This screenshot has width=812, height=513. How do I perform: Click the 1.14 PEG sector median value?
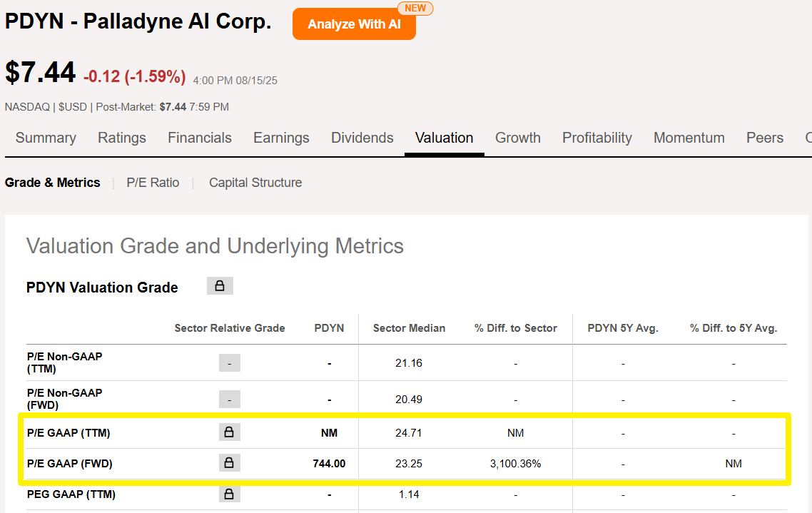409,494
